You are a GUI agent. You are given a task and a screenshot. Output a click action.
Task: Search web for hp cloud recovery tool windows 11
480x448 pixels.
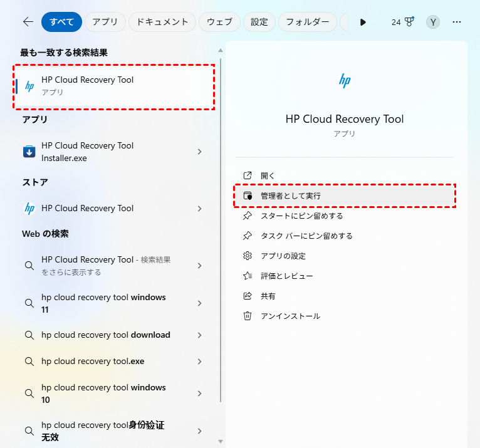coord(114,303)
